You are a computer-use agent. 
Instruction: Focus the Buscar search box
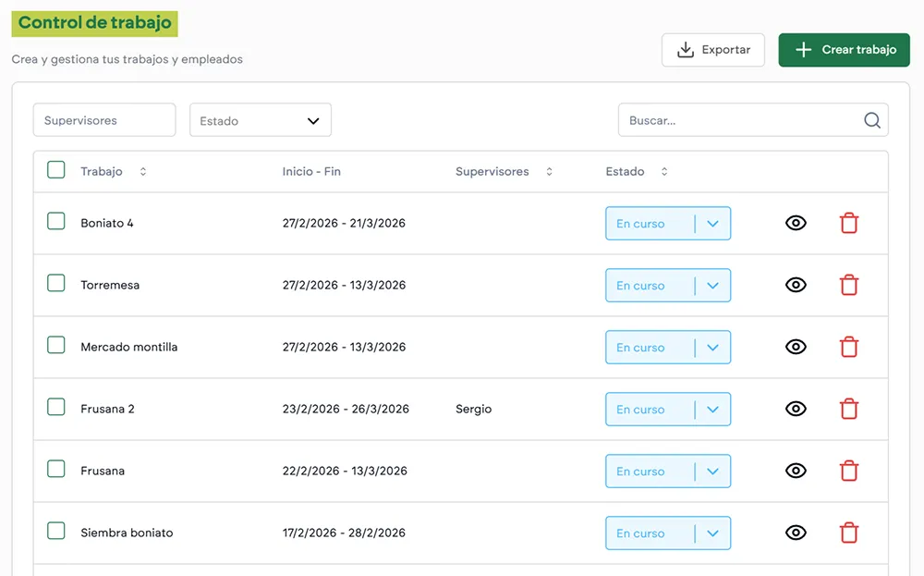pos(739,120)
